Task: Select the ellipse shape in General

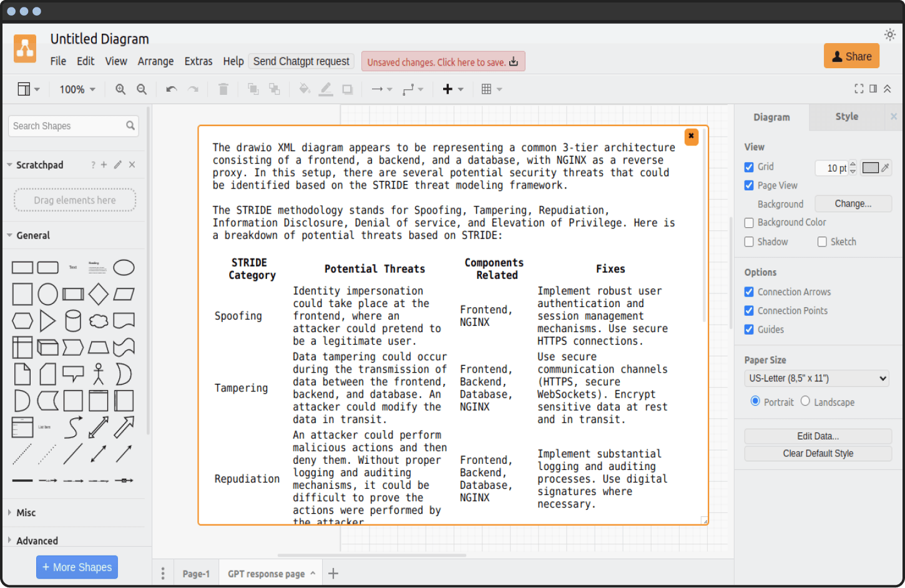Action: pos(124,268)
